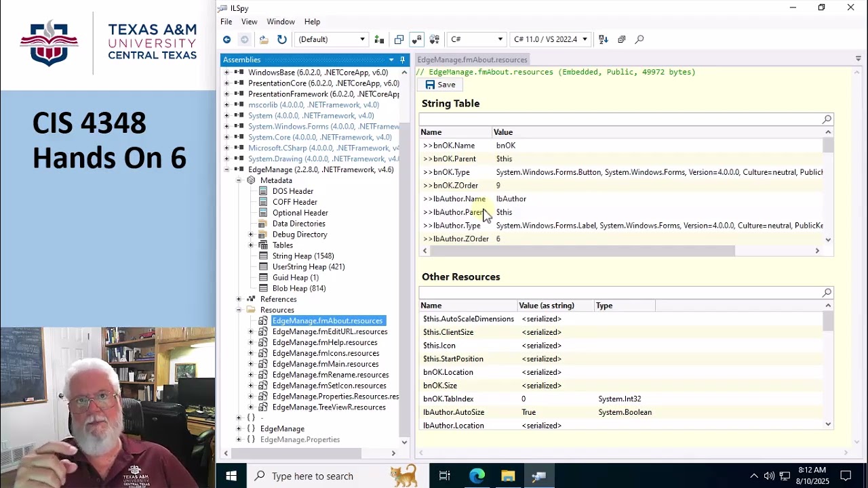Open Search with the magnifier toolbar icon
This screenshot has width=868, height=488.
coord(639,39)
